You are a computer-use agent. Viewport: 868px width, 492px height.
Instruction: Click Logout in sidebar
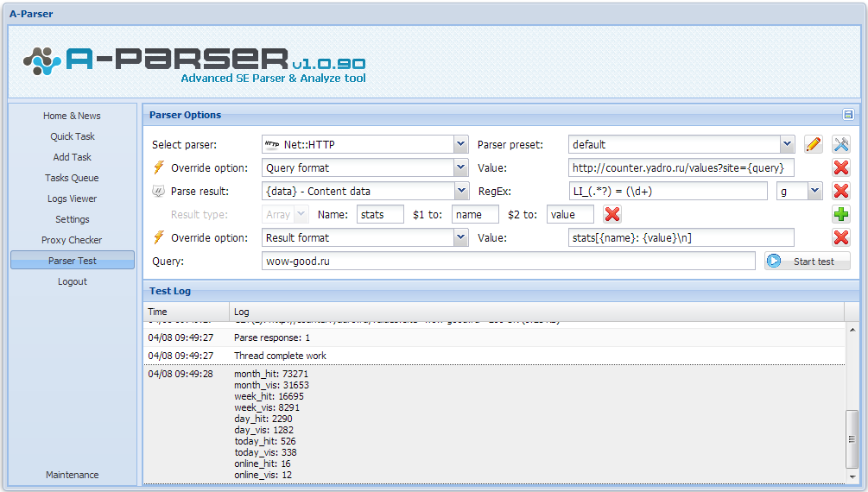(x=72, y=281)
